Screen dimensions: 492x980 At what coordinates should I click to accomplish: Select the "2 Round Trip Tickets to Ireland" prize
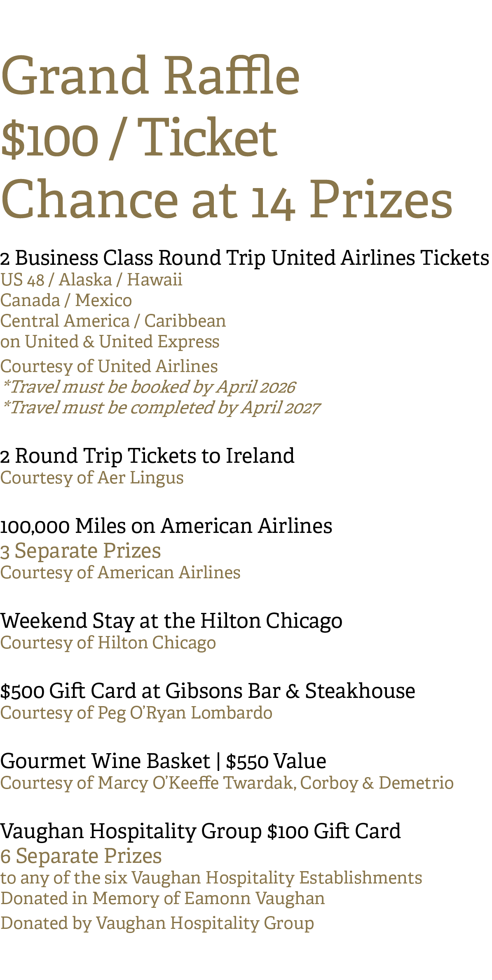147,456
